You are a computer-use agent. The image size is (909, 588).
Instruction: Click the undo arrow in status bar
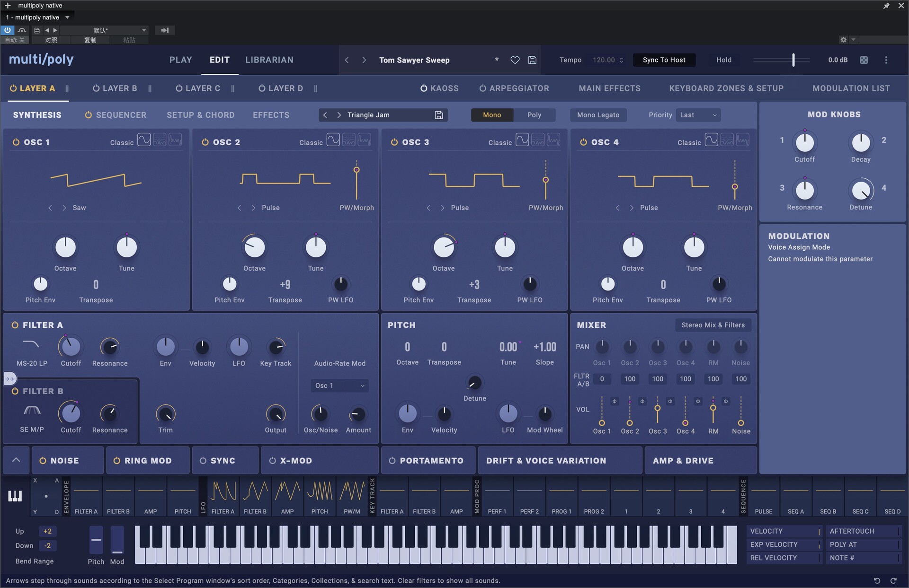click(877, 580)
